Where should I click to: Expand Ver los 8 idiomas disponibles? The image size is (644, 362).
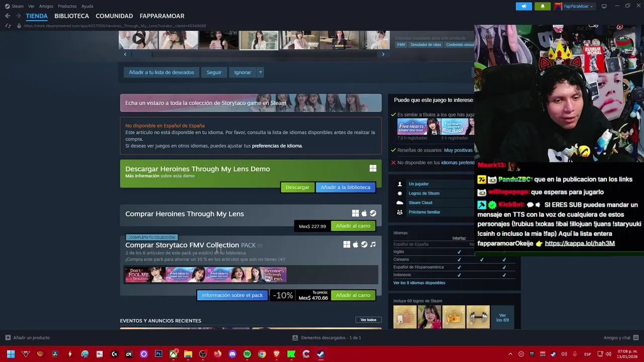tap(419, 283)
